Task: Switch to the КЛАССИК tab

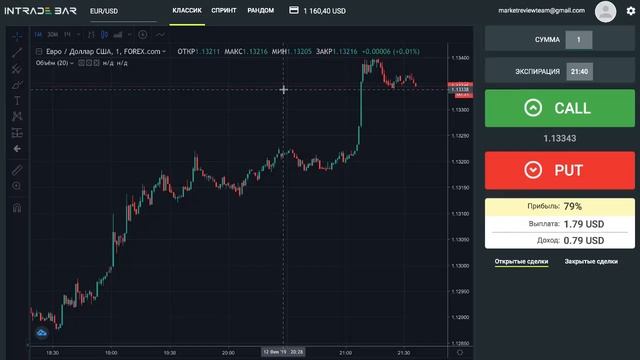Action: pos(187,10)
